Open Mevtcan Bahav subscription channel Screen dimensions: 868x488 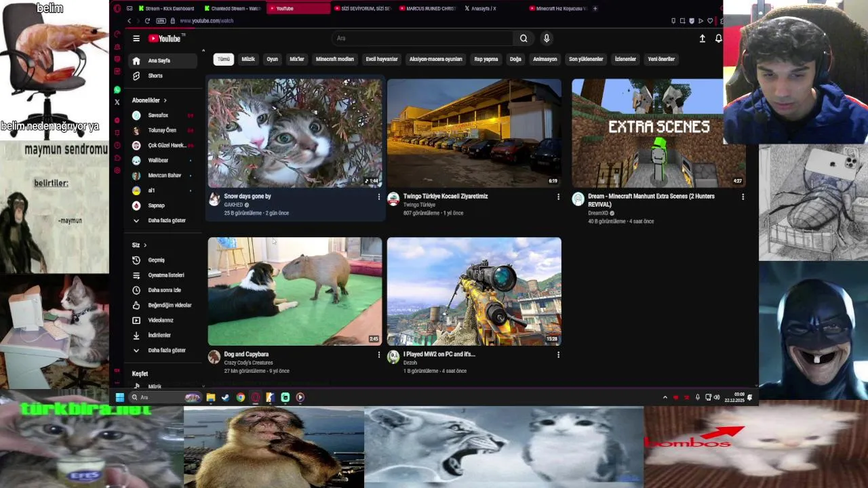click(x=164, y=176)
